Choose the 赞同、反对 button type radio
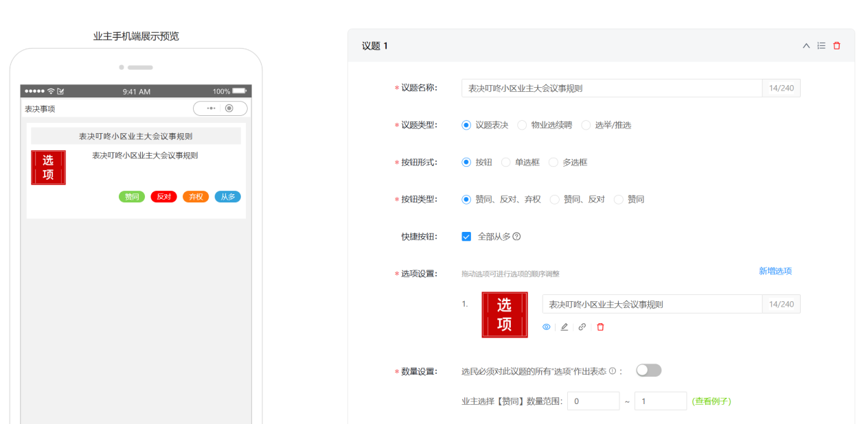868x424 pixels. (555, 200)
